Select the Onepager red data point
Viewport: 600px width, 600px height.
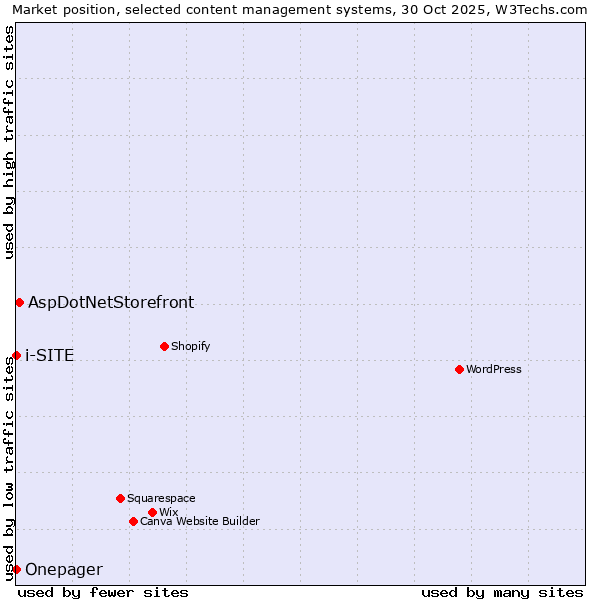[x=16, y=569]
